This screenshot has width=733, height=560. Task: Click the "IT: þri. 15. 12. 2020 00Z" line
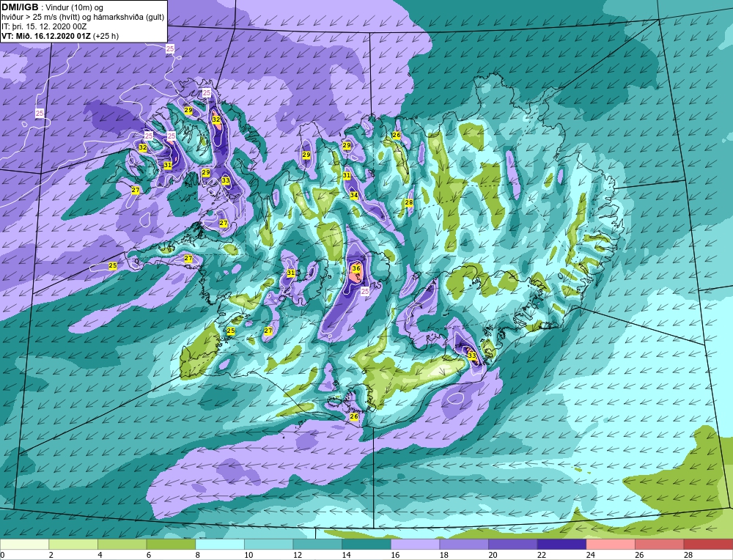tap(45, 26)
